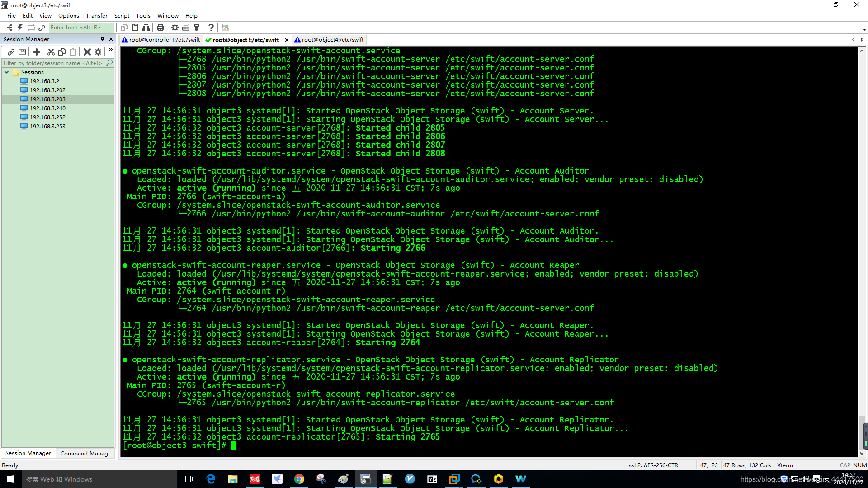Close the root@object3:/etc/swift tab
The image size is (868, 488).
(x=287, y=40)
